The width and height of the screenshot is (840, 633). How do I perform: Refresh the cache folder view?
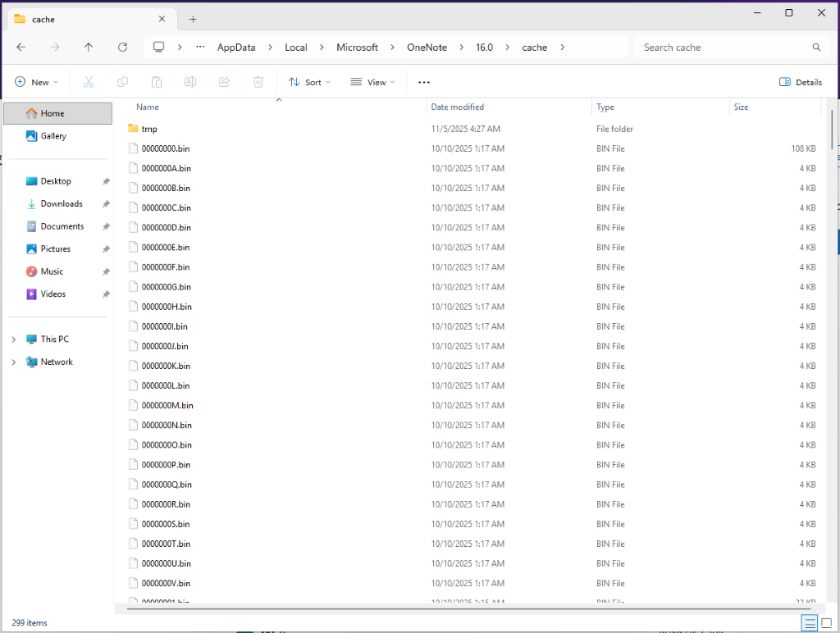[x=123, y=47]
